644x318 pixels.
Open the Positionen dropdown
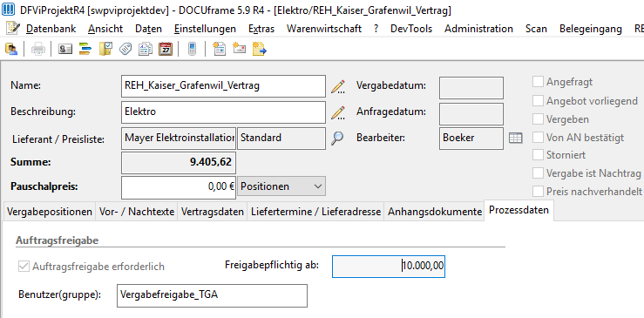(x=281, y=186)
